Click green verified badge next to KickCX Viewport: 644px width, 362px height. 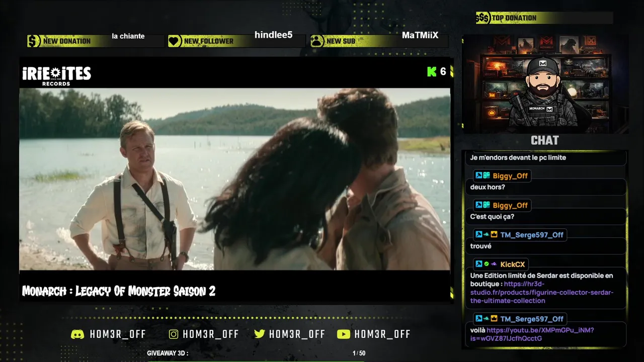click(487, 264)
